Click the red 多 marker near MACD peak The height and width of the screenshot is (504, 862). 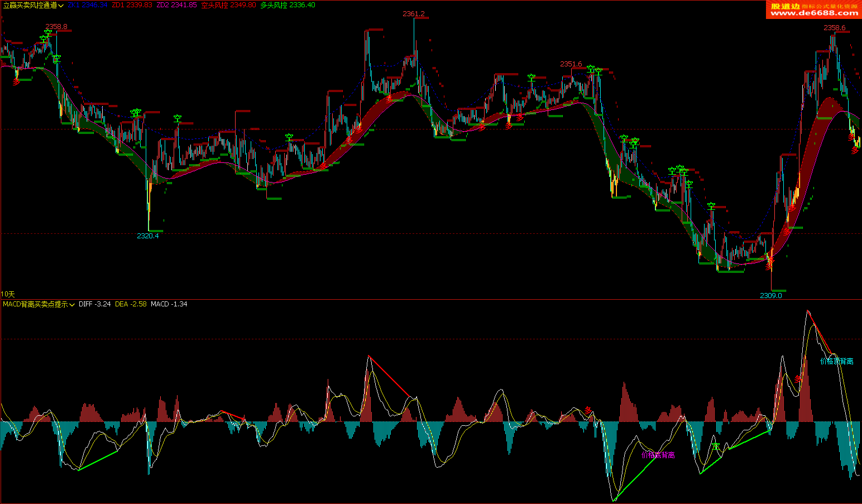798,379
